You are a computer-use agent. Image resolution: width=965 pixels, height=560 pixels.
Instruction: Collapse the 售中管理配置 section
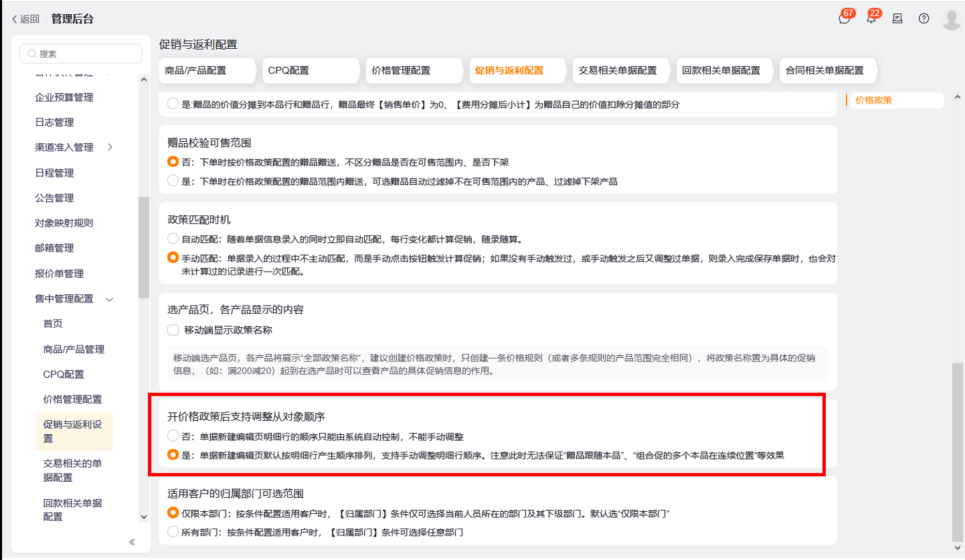[110, 299]
